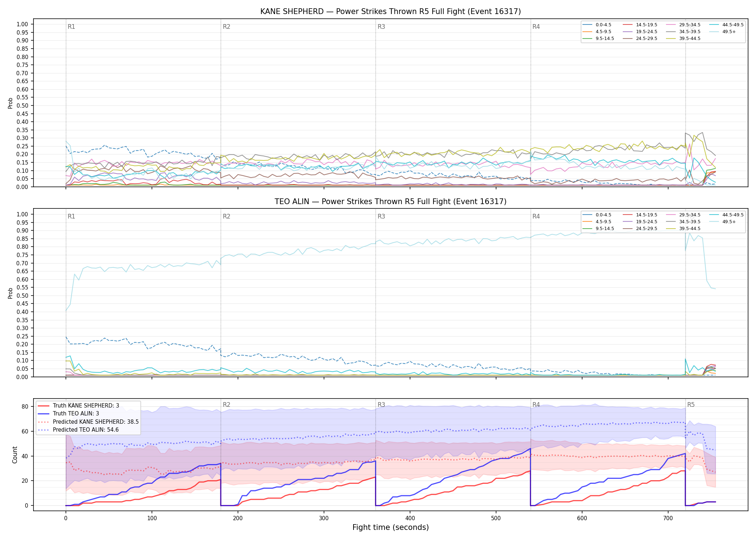Click the R5 round marker in the Count chart
The image size is (756, 540).
point(691,405)
